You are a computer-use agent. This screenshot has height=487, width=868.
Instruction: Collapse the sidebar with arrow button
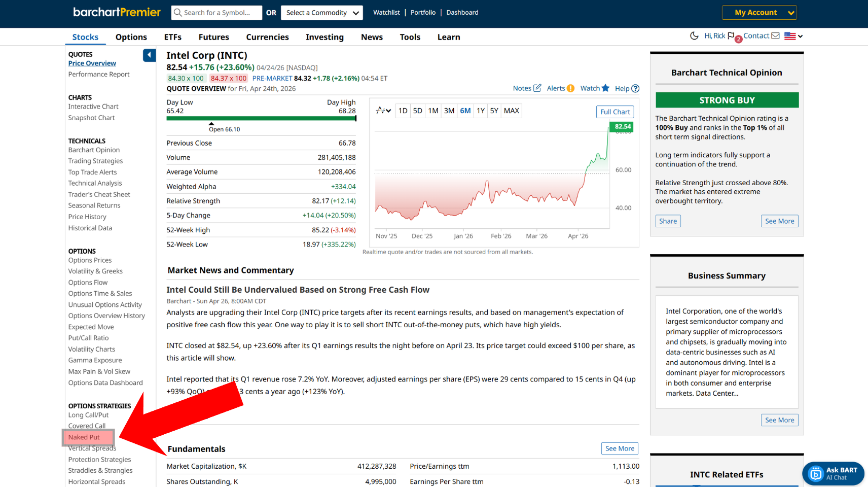(149, 55)
